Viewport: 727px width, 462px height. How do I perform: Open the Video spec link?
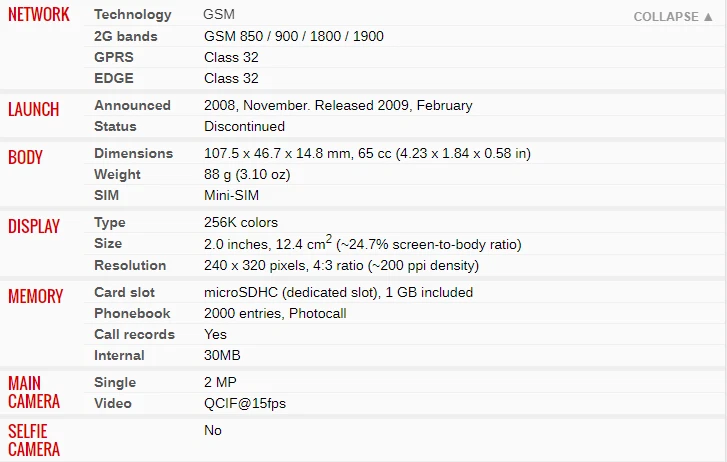point(114,403)
